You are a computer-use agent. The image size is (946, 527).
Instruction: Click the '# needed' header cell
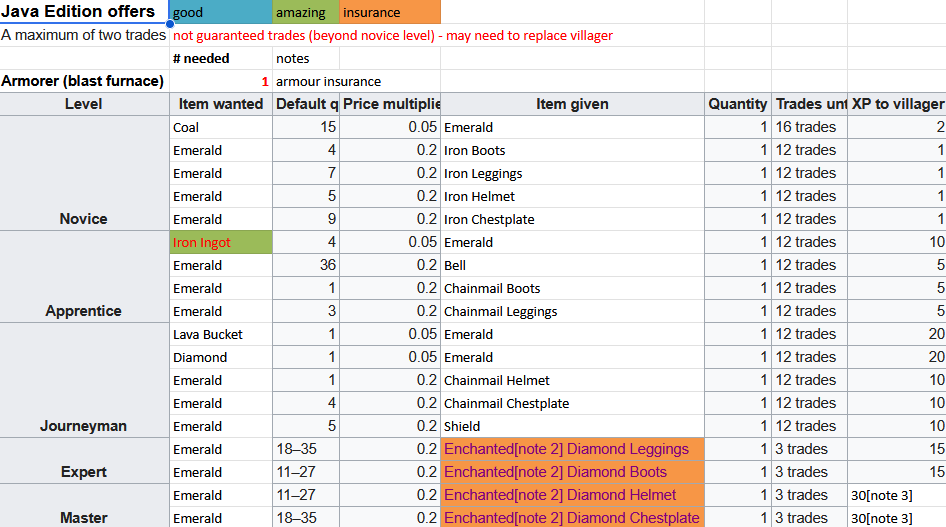point(221,58)
